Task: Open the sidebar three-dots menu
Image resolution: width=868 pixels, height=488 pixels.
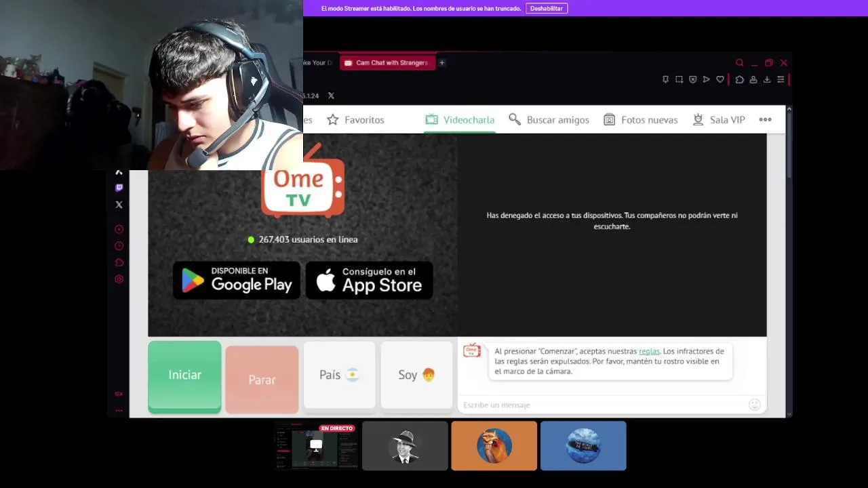Action: pos(119,410)
